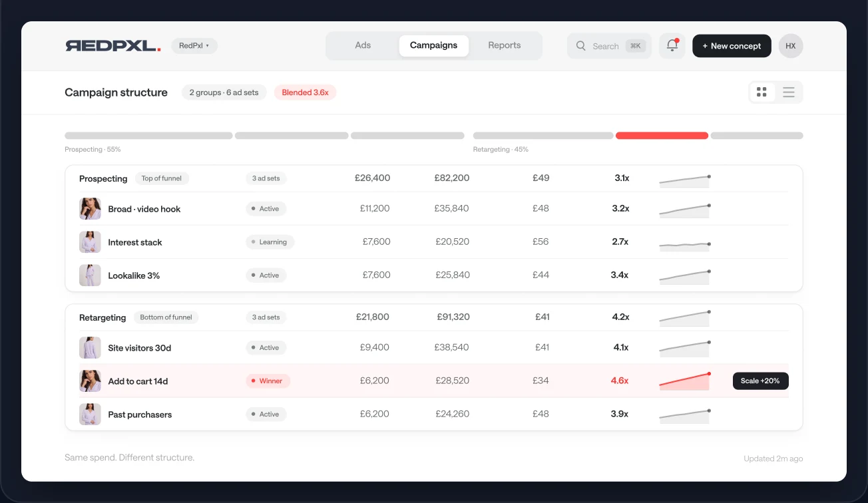Click the Scale +20% button

click(x=761, y=381)
